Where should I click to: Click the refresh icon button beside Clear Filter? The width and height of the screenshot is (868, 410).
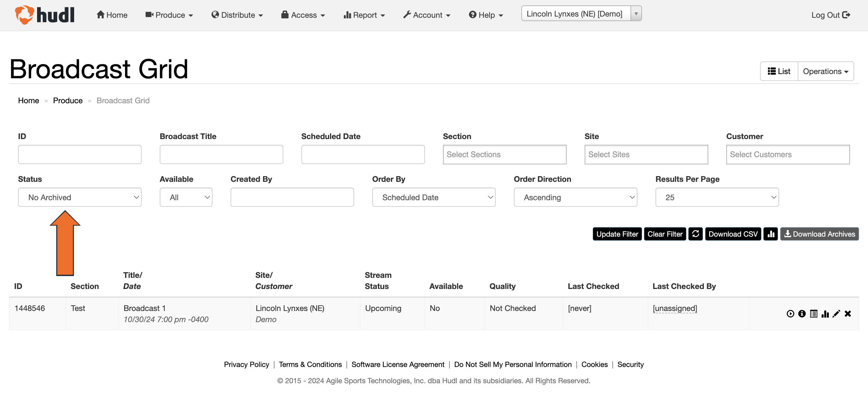[696, 234]
